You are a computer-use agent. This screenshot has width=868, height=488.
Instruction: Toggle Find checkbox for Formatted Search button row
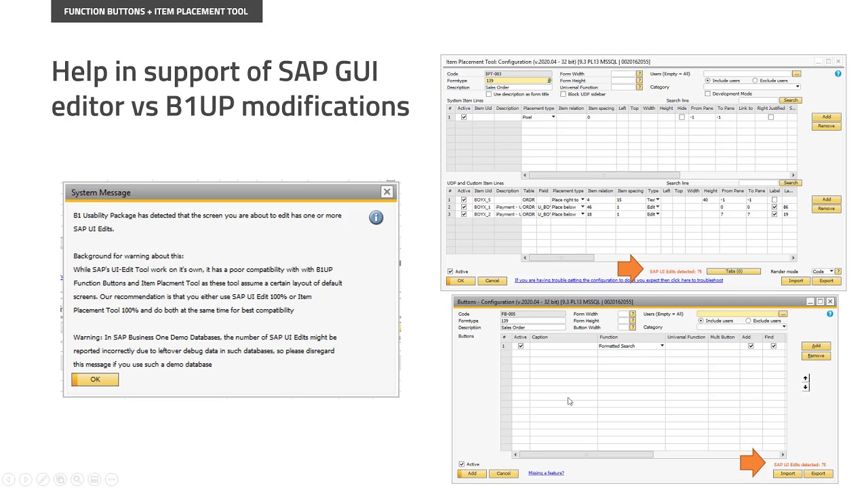(x=773, y=346)
